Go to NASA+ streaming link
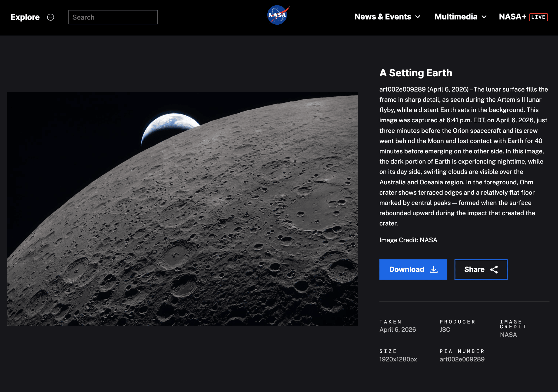558x392 pixels. (x=512, y=17)
